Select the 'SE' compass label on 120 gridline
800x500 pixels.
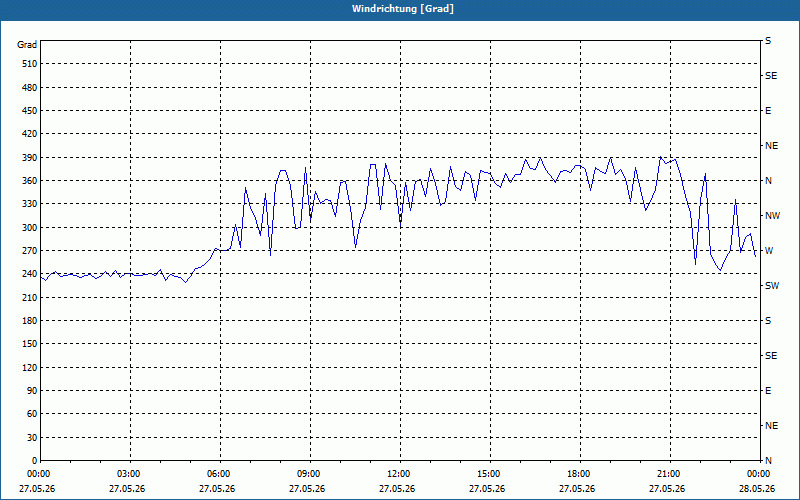[771, 356]
